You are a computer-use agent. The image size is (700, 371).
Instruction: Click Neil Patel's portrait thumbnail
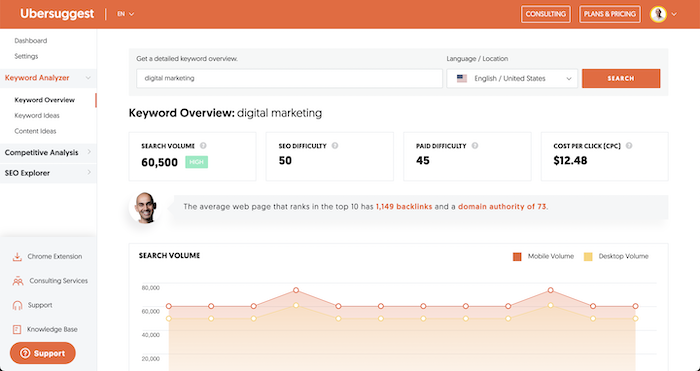pyautogui.click(x=145, y=207)
